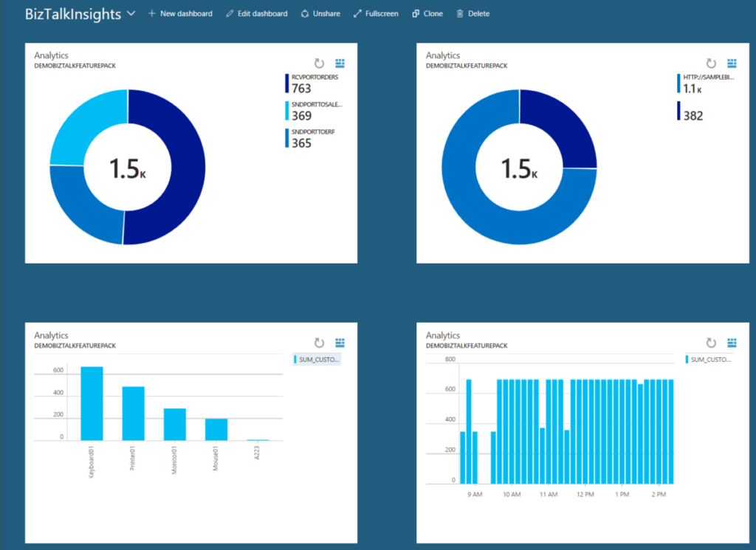The width and height of the screenshot is (756, 550).
Task: Expand the BizTalkInsights dashboard dropdown
Action: tap(131, 13)
